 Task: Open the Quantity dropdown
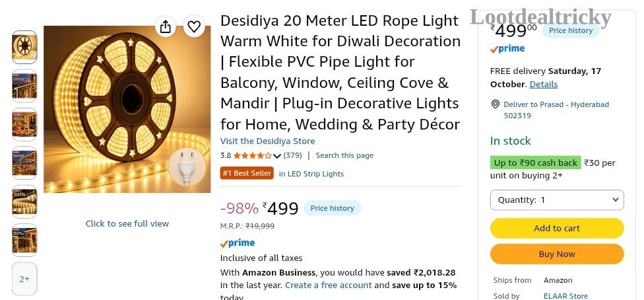click(557, 200)
